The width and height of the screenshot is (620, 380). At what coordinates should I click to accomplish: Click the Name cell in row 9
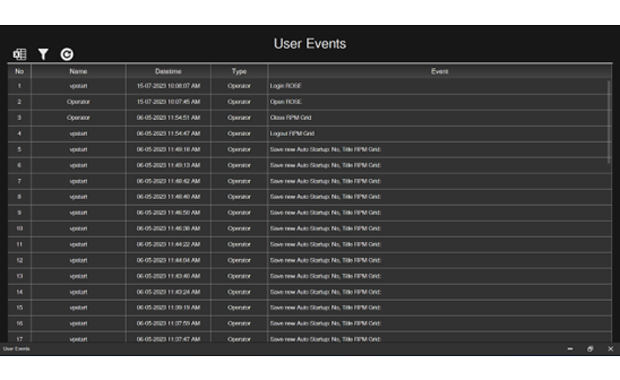click(78, 212)
